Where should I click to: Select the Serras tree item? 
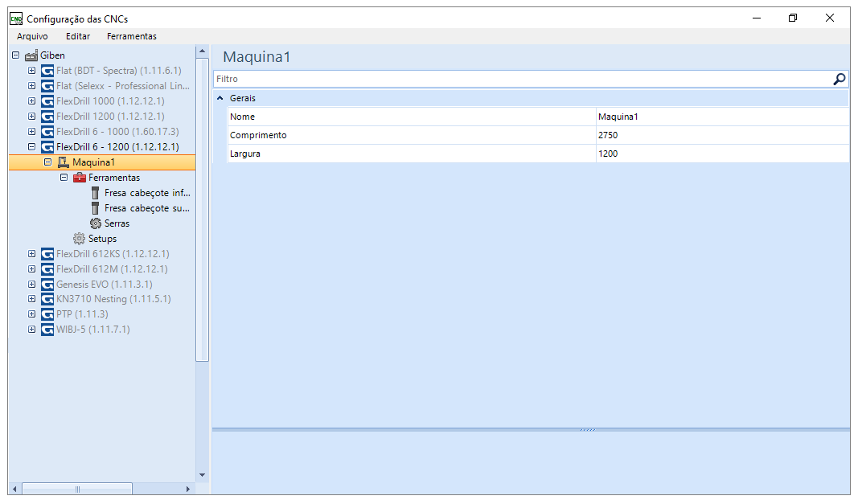[117, 223]
